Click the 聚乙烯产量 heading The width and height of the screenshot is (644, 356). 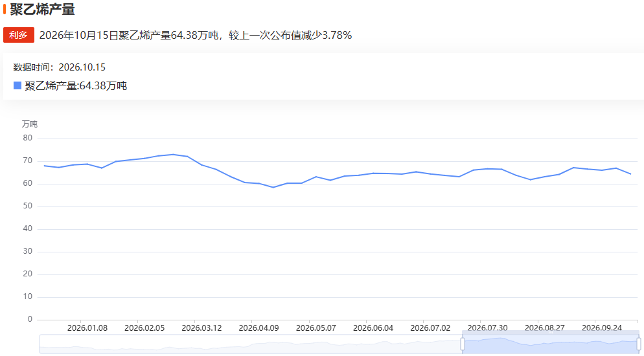pos(42,9)
